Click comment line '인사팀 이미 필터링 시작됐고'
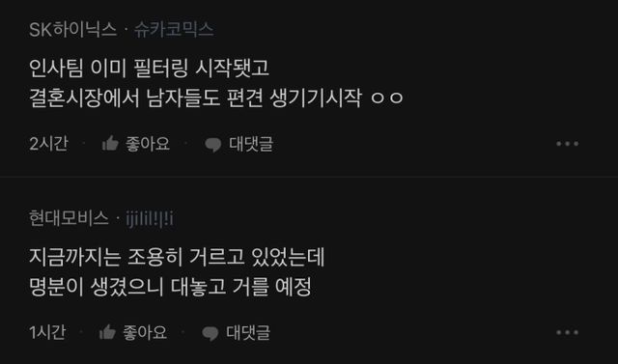Screen dimensions: 618x364 [150, 68]
